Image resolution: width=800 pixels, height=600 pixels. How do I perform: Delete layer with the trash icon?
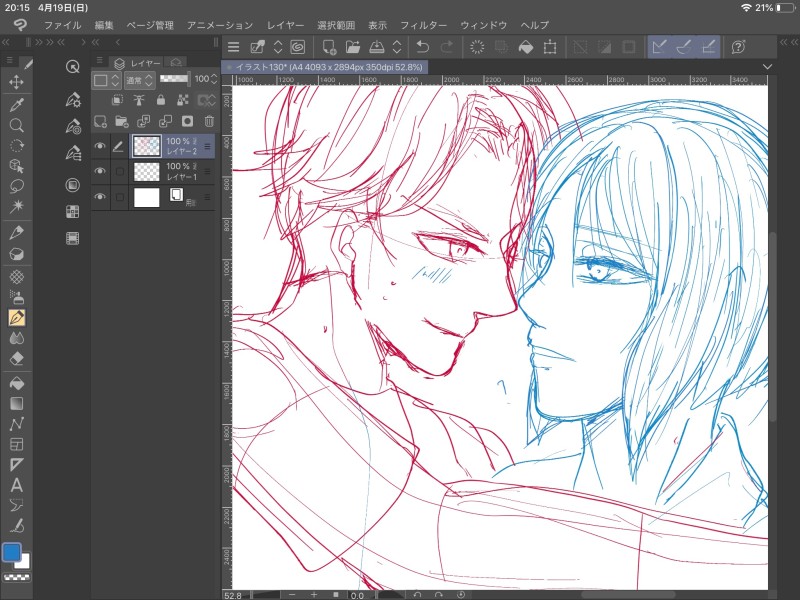[x=209, y=121]
